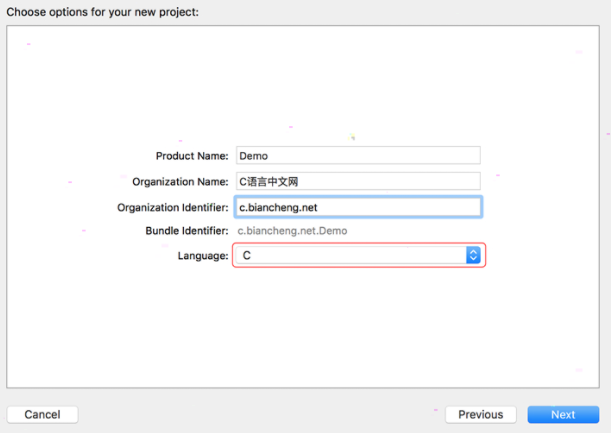
Task: Click empty white area of the options panel
Action: (x=303, y=78)
